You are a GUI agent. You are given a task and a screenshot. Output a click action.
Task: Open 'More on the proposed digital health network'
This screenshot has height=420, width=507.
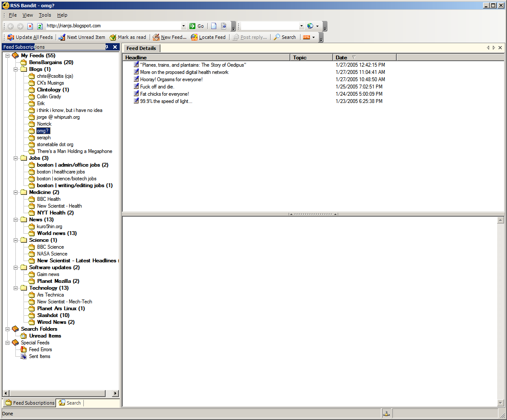[184, 72]
